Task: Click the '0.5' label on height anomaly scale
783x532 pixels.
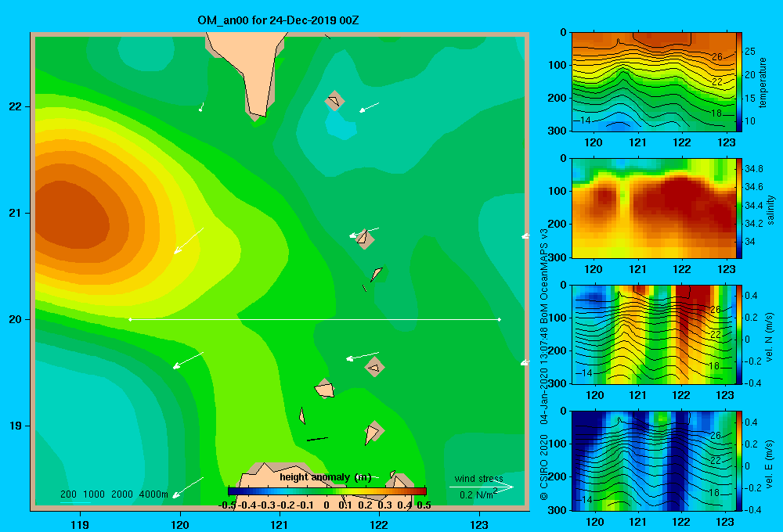Action: (x=424, y=505)
